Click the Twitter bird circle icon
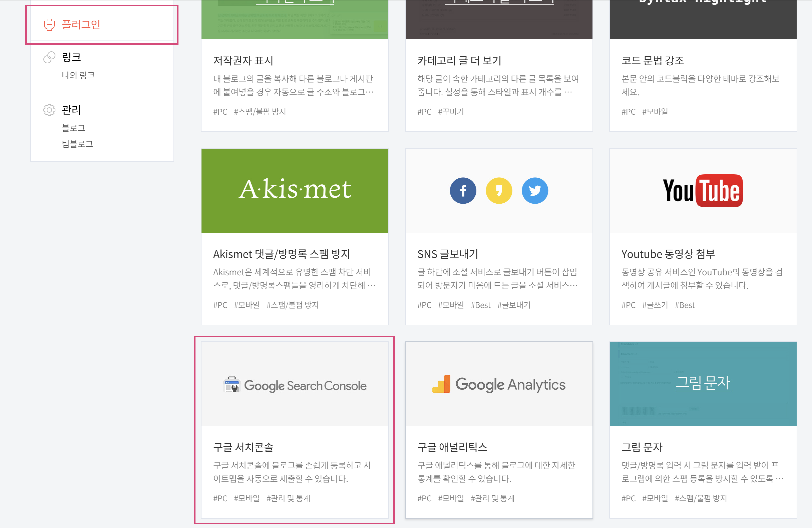The width and height of the screenshot is (812, 528). coord(535,191)
